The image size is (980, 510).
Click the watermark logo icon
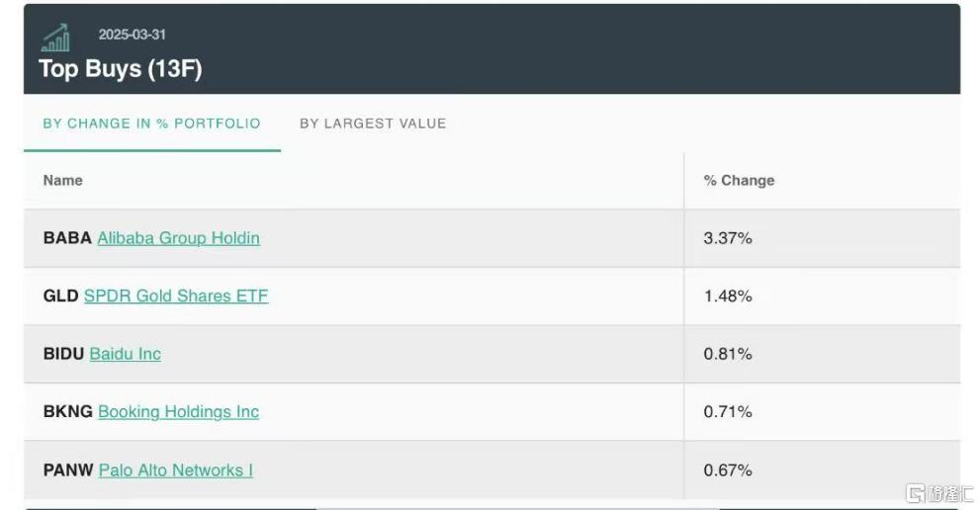(916, 493)
